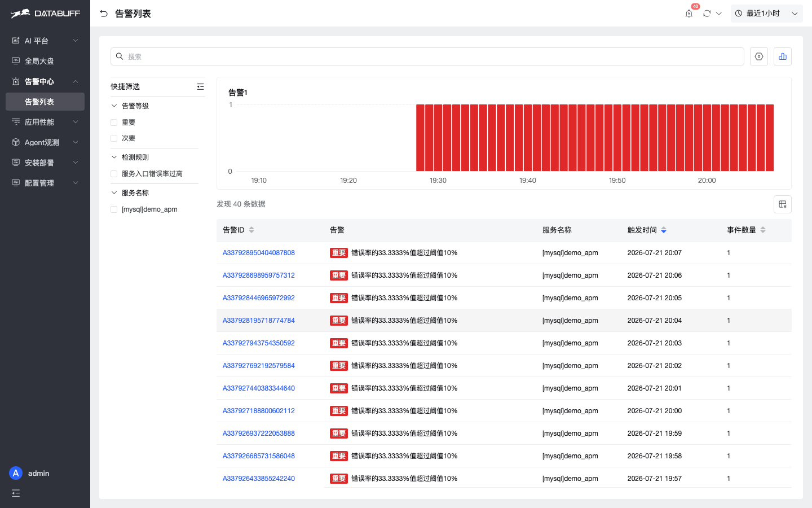Check the 重要 alert level filter
Image resolution: width=812 pixels, height=508 pixels.
click(114, 122)
